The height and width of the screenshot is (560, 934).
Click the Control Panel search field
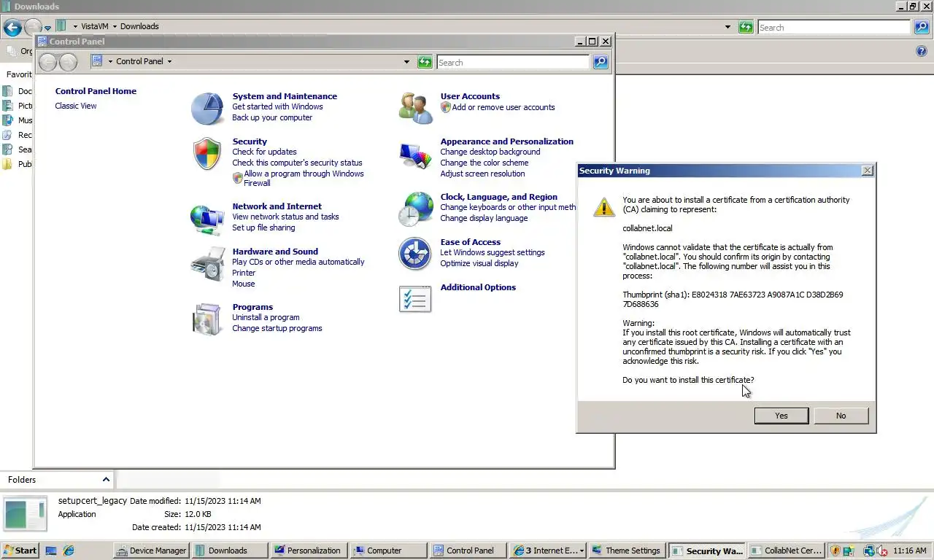point(513,63)
